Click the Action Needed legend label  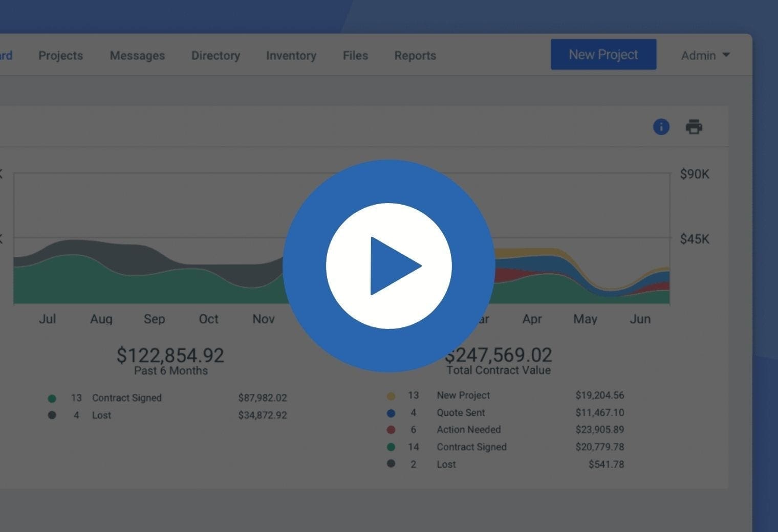pos(469,430)
